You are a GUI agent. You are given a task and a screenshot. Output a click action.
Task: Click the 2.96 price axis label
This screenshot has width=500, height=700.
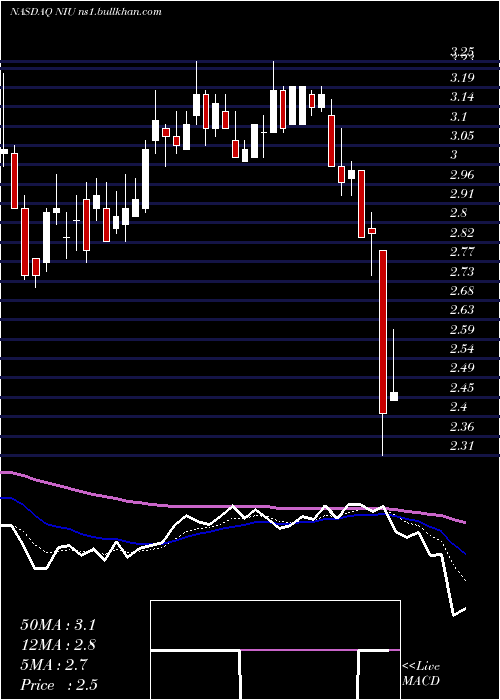[x=462, y=175]
